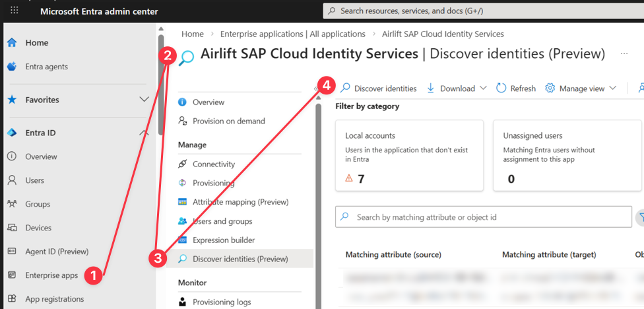Click the Devices icon in sidebar
This screenshot has width=644, height=309.
coord(12,228)
